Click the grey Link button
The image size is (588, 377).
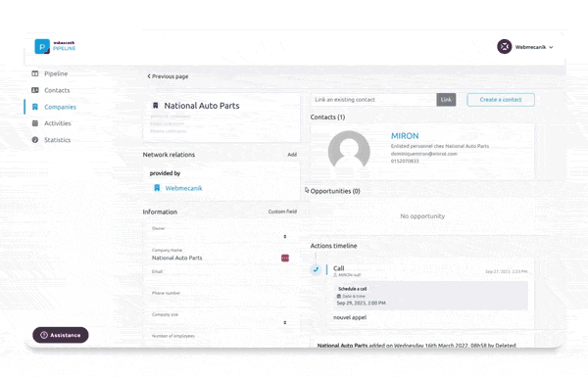tap(446, 100)
